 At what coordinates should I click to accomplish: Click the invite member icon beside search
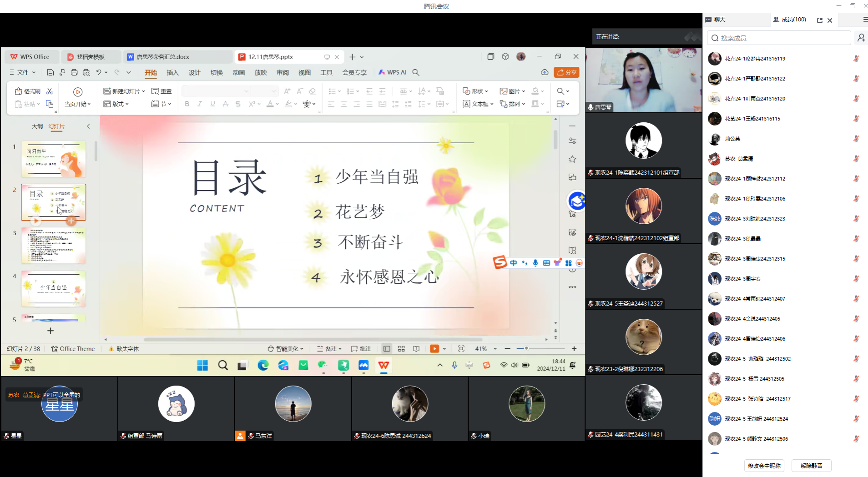(x=861, y=38)
